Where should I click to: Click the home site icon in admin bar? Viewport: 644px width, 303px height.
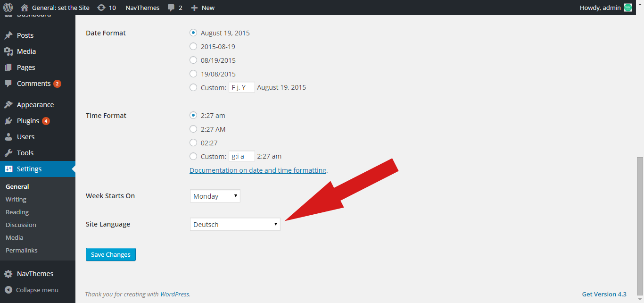tap(25, 8)
